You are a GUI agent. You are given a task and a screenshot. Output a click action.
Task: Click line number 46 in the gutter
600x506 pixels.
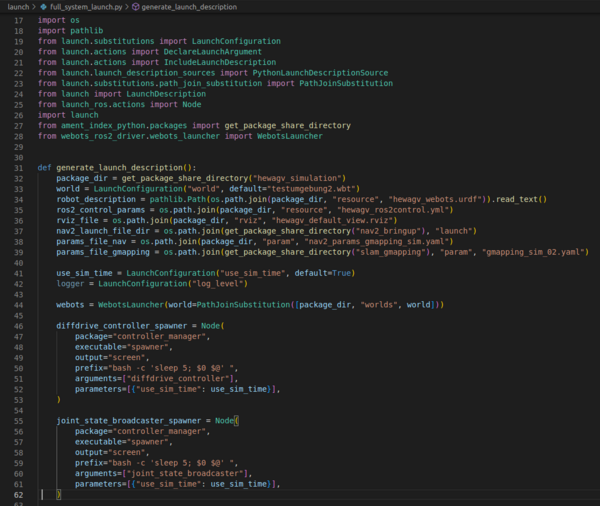coord(18,327)
